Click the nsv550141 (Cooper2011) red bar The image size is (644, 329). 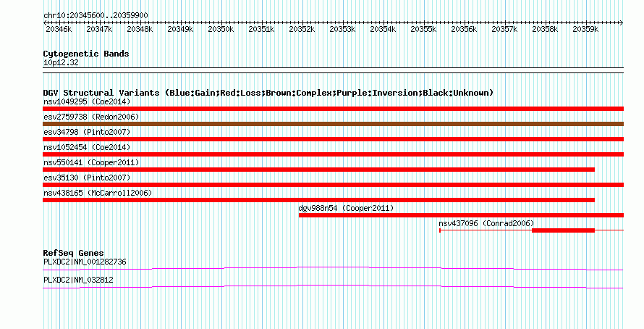[318, 170]
